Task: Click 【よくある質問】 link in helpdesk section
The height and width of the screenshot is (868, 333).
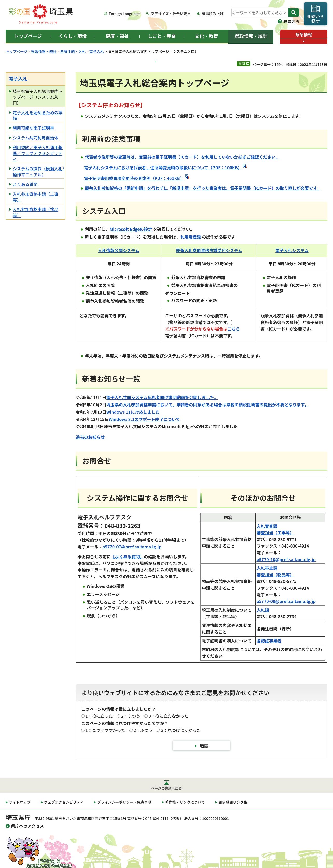Action: tap(127, 557)
